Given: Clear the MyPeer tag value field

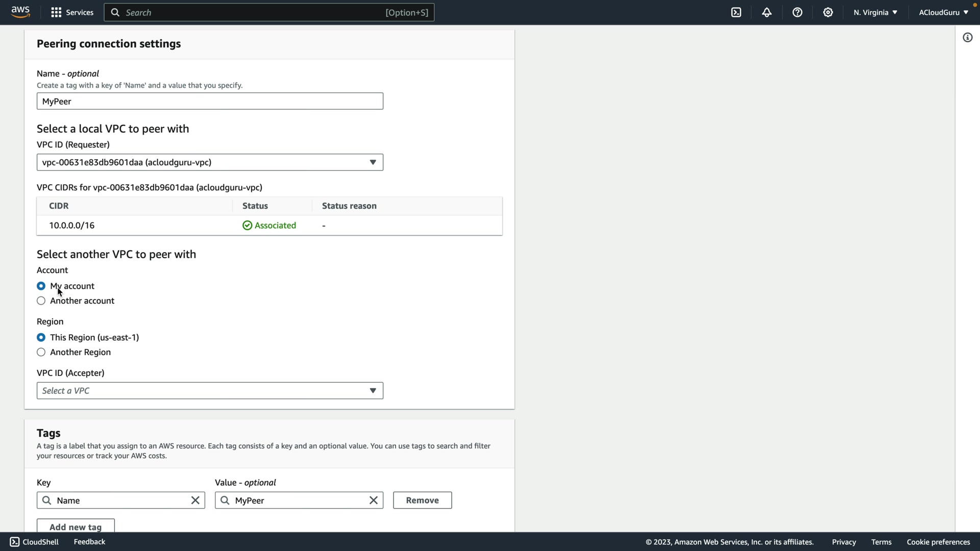Looking at the screenshot, I should 373,500.
